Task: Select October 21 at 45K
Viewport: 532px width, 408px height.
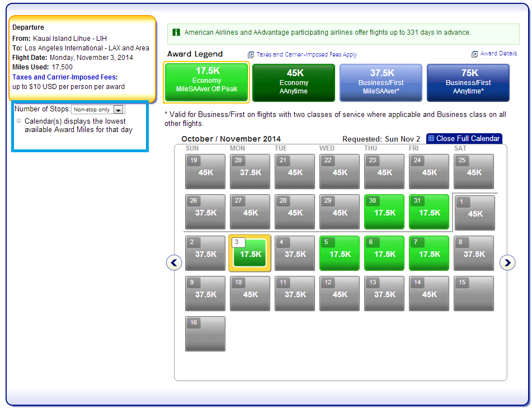Action: [x=295, y=171]
